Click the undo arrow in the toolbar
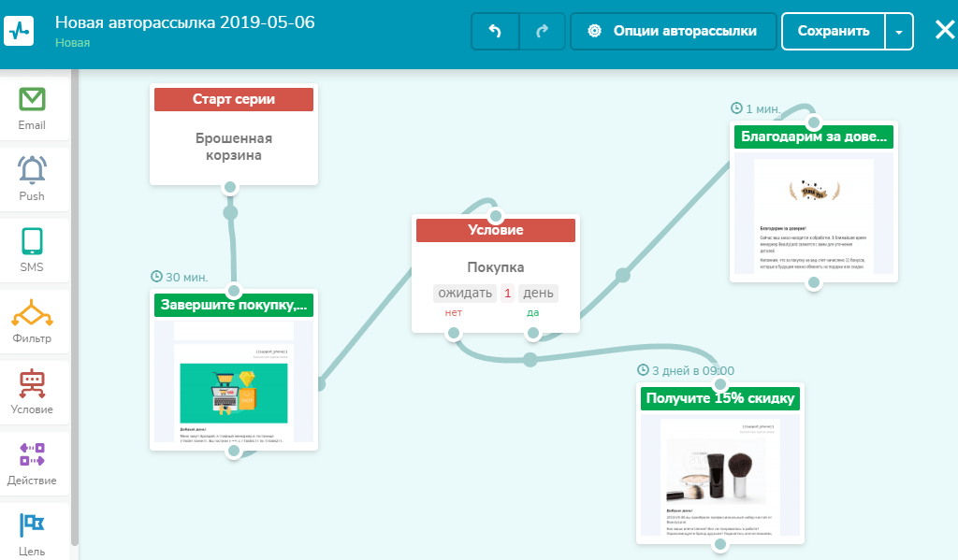This screenshot has height=560, width=958. (494, 31)
